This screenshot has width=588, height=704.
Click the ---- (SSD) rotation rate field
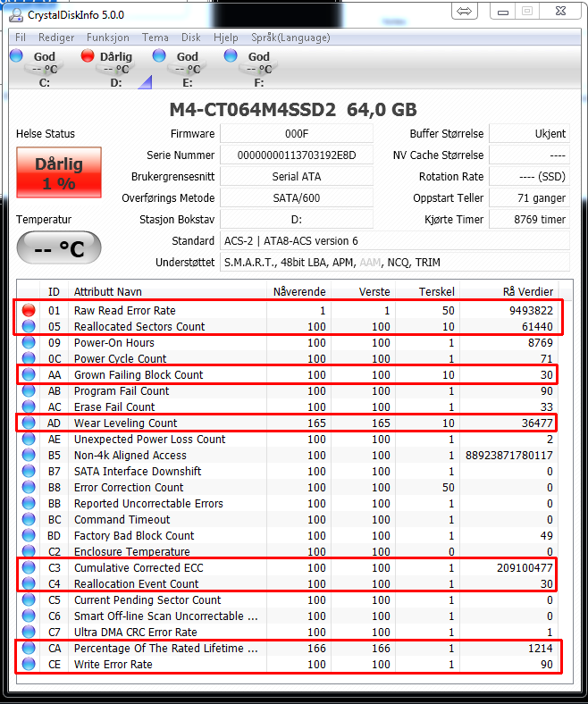tap(529, 177)
